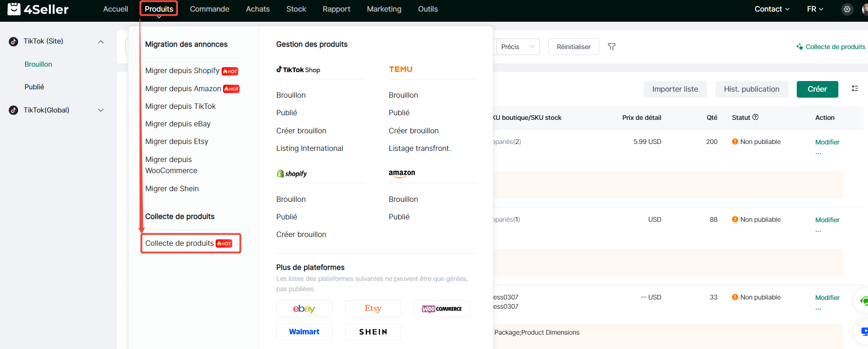Collapse the TikTok (Site) section

[101, 42]
